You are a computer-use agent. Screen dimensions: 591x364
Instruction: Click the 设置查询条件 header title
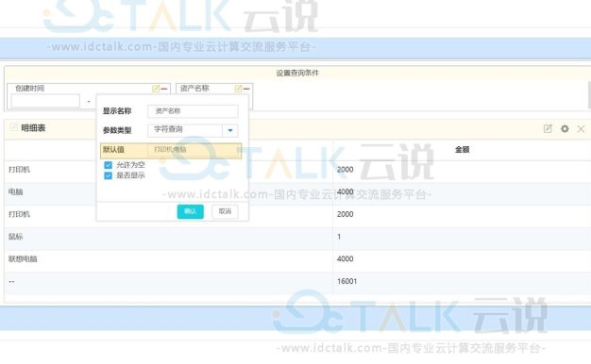(297, 73)
